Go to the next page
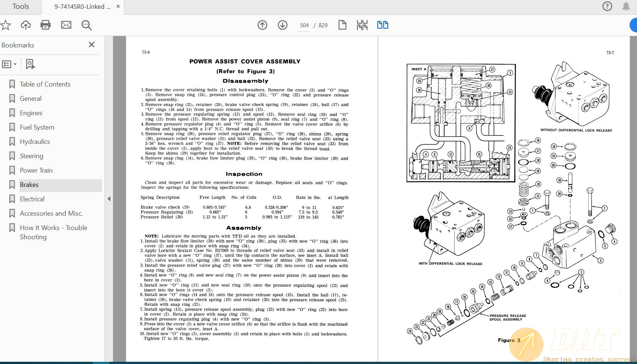Image resolution: width=637 pixels, height=364 pixels. point(282,25)
